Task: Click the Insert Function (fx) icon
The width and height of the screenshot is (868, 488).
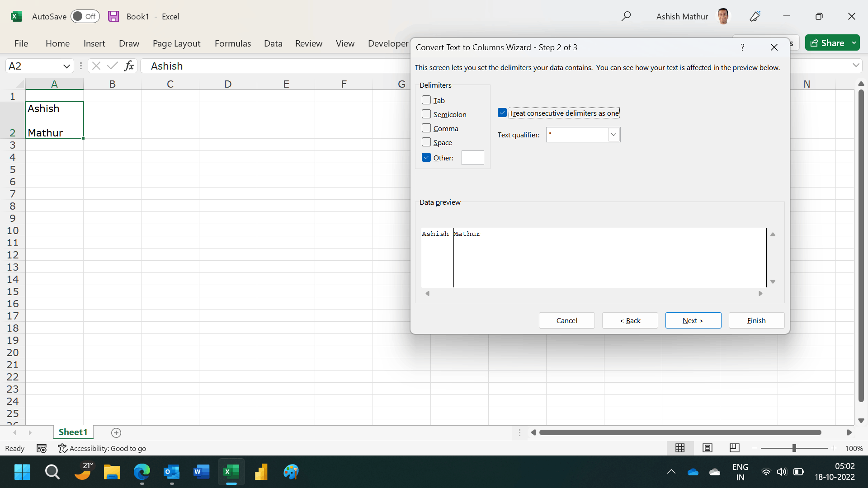Action: tap(129, 66)
